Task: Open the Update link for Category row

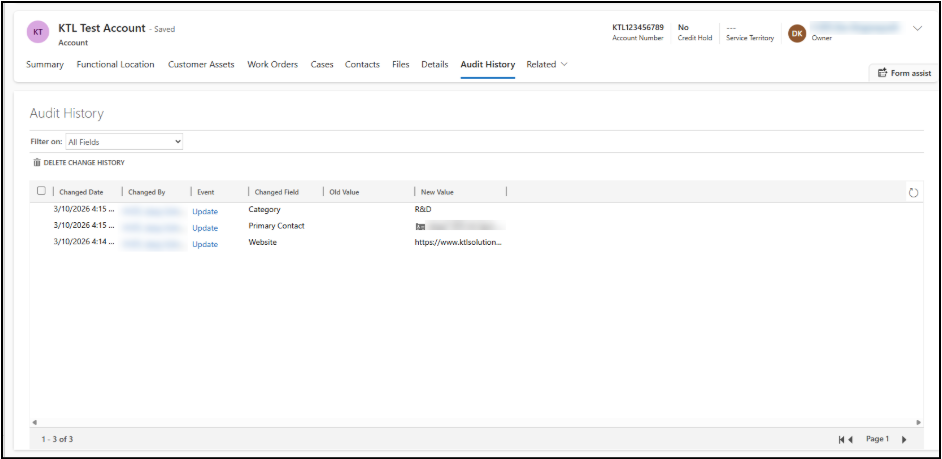Action: point(205,211)
